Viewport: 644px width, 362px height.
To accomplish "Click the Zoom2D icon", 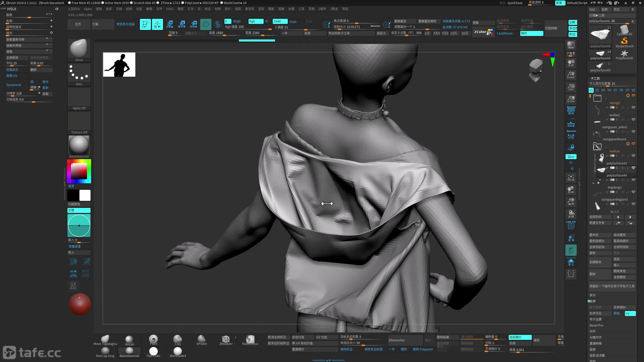I will tap(571, 75).
